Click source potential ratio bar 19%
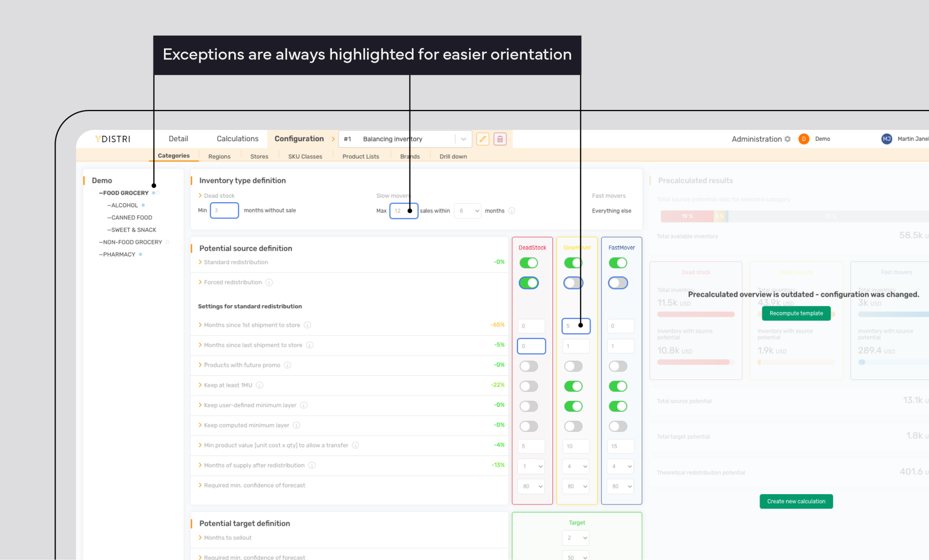Image resolution: width=929 pixels, height=560 pixels. click(687, 216)
